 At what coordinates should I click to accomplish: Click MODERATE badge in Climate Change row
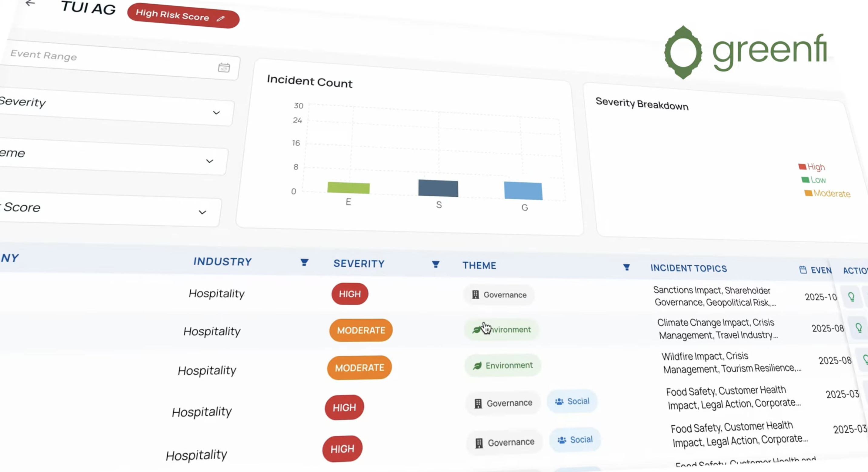point(361,330)
